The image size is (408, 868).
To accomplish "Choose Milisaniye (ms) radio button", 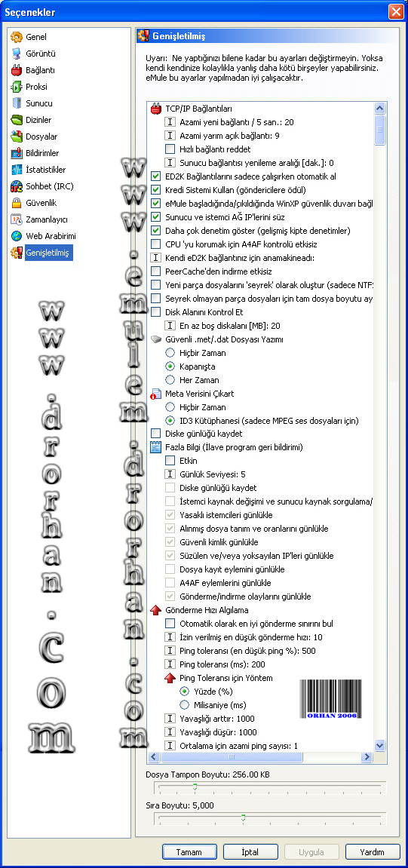I will [x=184, y=705].
